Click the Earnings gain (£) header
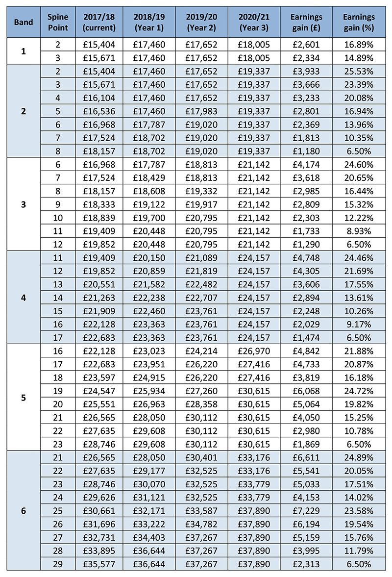The height and width of the screenshot is (577, 392). pos(306,23)
